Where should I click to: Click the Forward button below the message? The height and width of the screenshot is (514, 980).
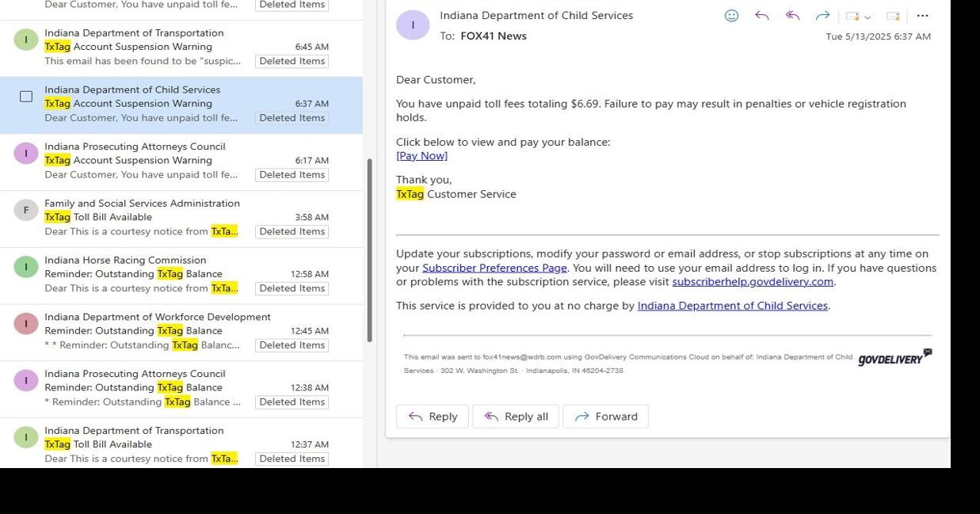click(605, 417)
